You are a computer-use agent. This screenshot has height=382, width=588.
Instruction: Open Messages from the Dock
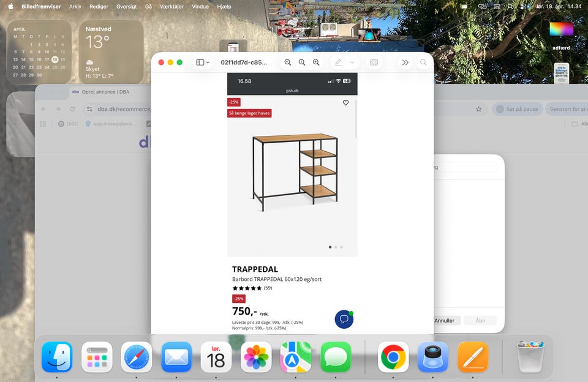[x=335, y=357]
